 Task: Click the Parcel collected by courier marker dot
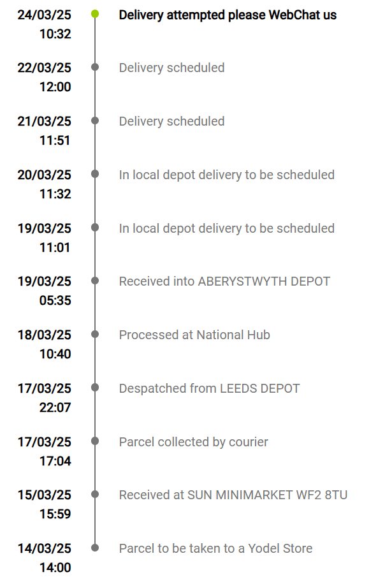tap(95, 441)
